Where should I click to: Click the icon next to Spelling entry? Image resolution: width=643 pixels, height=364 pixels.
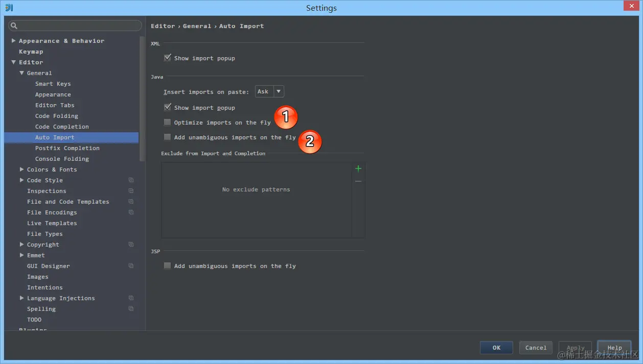(x=131, y=308)
